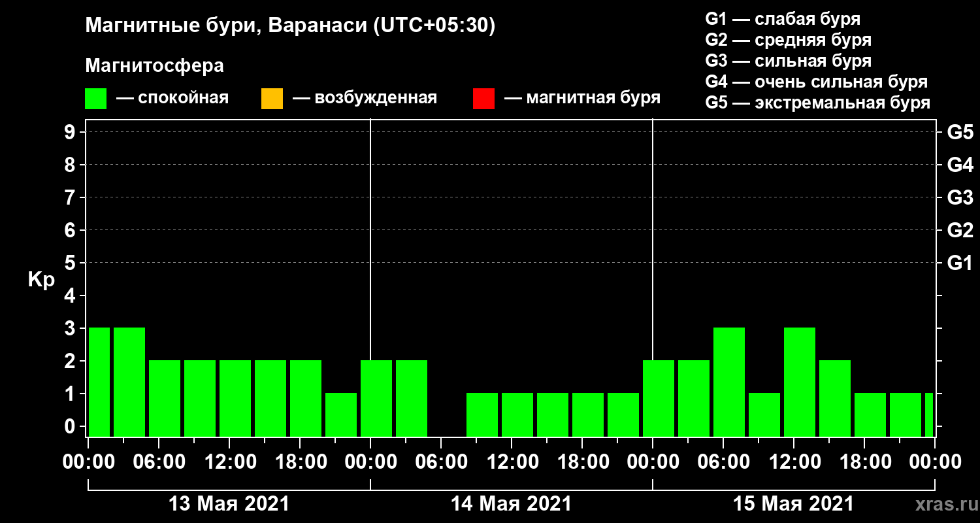Click the 'G5 — экстремальная буря' legend line
980x523 pixels.
[817, 103]
